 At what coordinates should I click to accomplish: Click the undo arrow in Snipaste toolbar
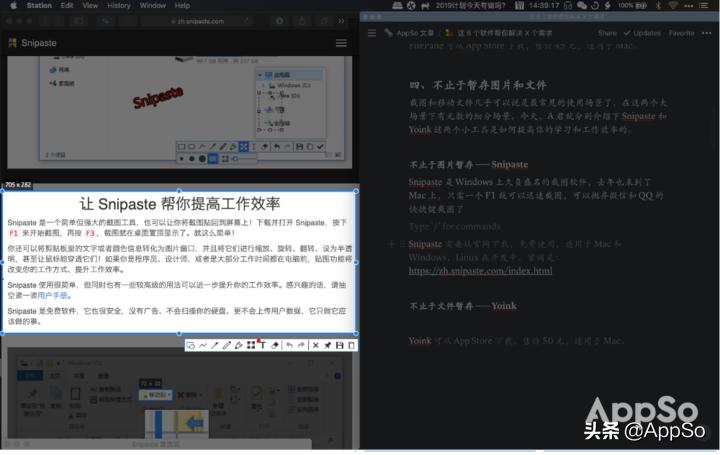(x=289, y=346)
